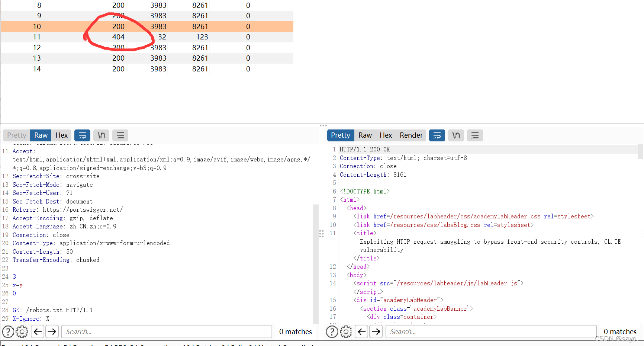Select result row 11 with 404 status
This screenshot has height=346, width=644.
tap(147, 37)
